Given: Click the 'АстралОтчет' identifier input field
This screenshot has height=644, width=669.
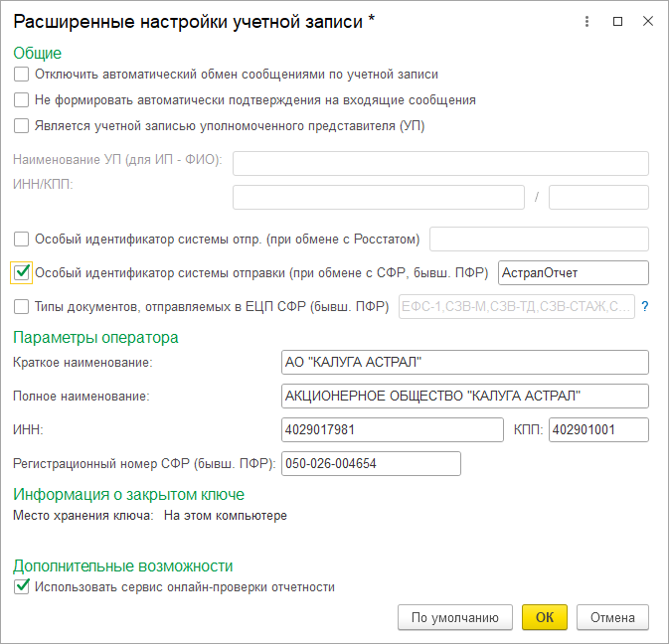Looking at the screenshot, I should pyautogui.click(x=573, y=272).
